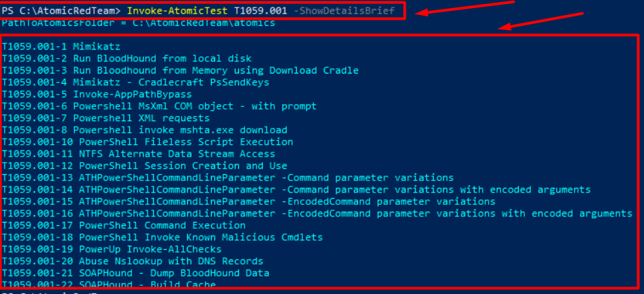Click Mimikatz - Cradlecraft PsSendKeys entry
The width and height of the screenshot is (644, 294).
(x=135, y=82)
